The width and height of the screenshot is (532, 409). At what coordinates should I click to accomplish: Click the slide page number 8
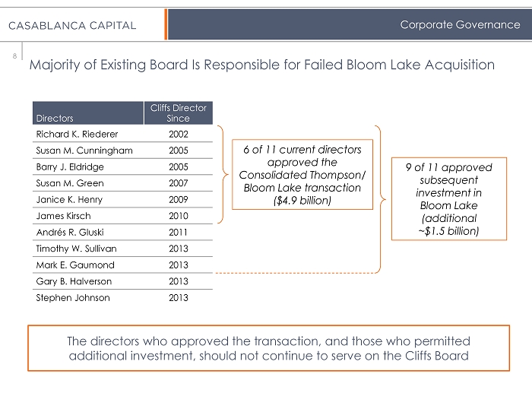point(14,56)
